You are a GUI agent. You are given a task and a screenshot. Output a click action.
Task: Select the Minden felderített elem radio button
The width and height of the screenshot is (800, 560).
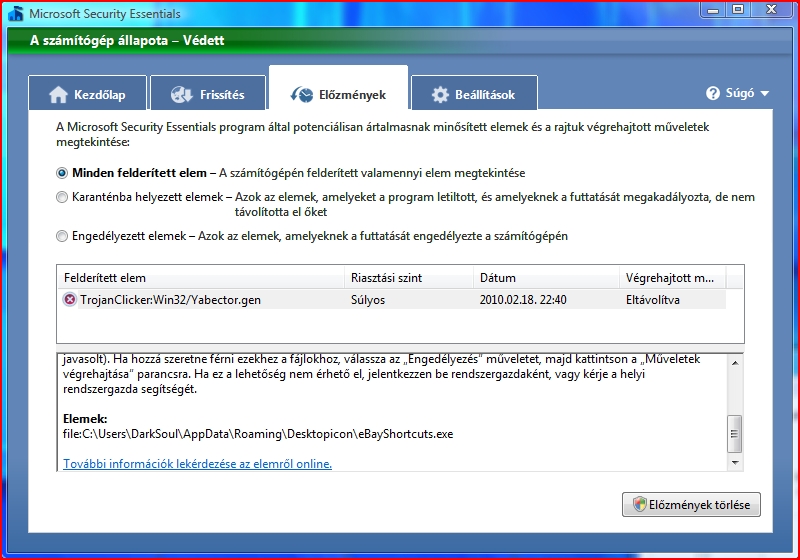(62, 173)
